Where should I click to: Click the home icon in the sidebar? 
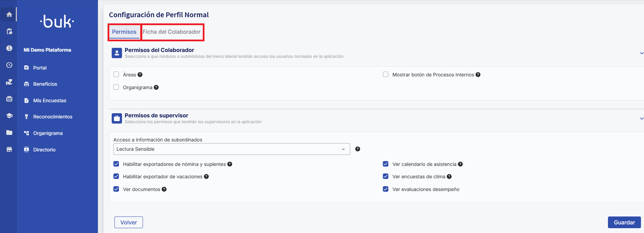coord(9,14)
